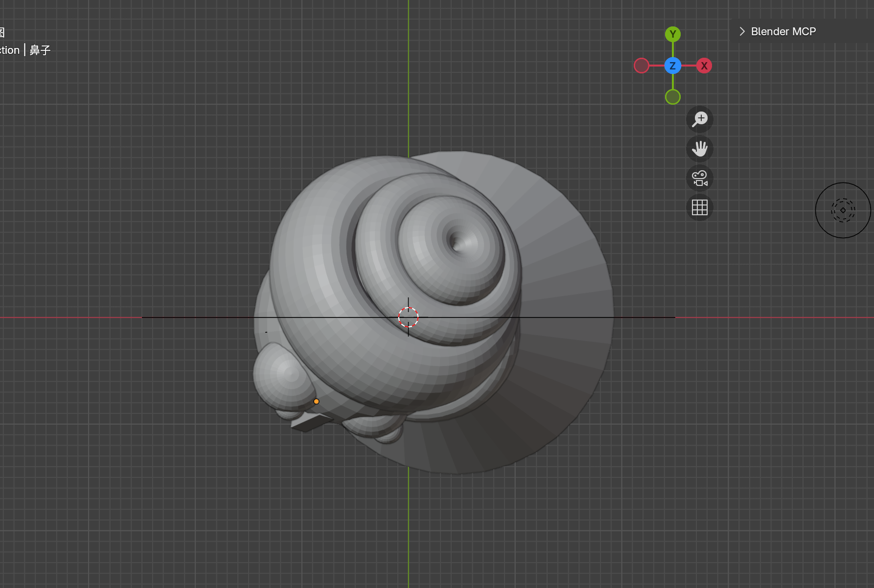Toggle perspective/orthographic with the grid icon

pos(700,207)
